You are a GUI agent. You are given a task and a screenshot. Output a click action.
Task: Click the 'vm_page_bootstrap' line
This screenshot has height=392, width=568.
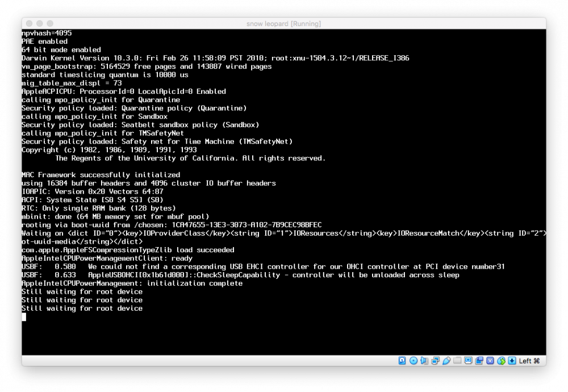tap(147, 66)
